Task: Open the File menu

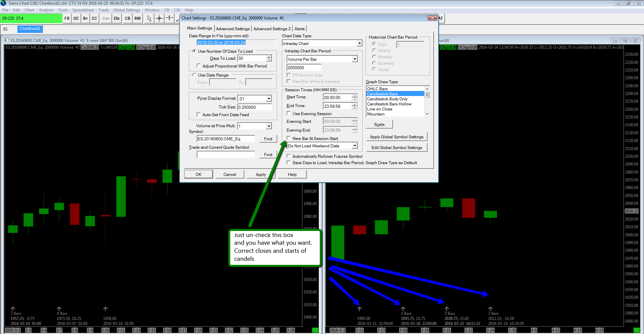Action: point(5,10)
